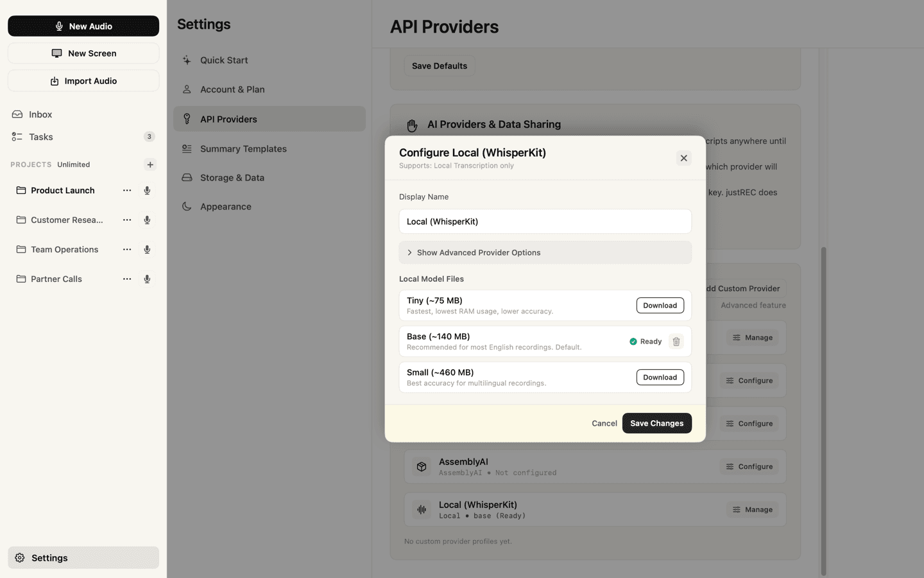Open the Team Operations project
This screenshot has width=924, height=578.
pos(64,249)
